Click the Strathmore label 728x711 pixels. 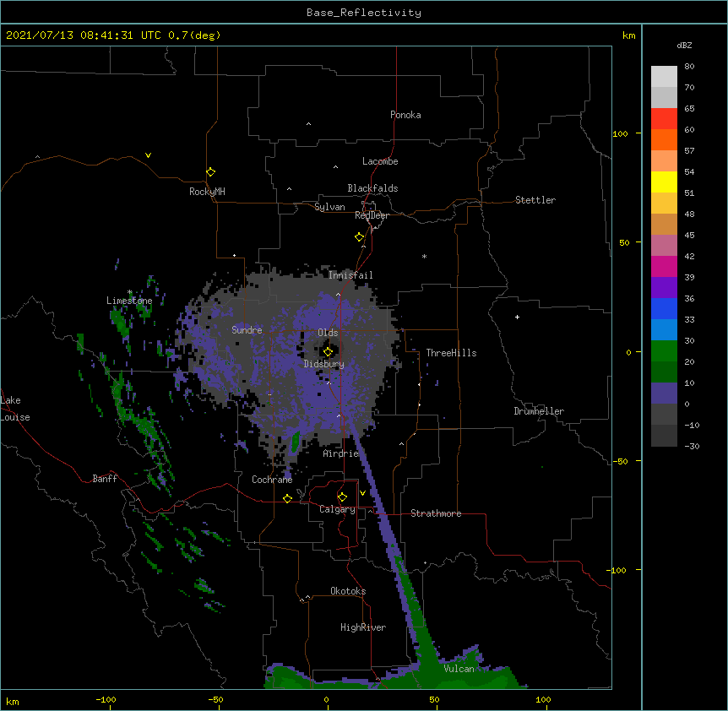436,513
